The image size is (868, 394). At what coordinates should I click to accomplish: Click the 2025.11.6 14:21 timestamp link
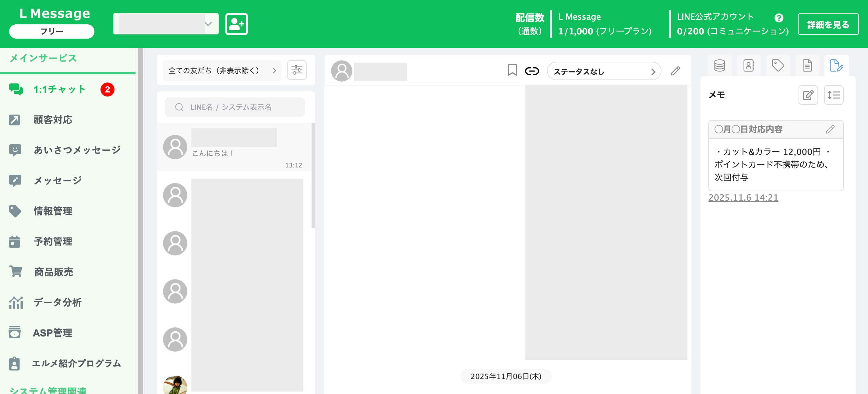click(x=743, y=198)
